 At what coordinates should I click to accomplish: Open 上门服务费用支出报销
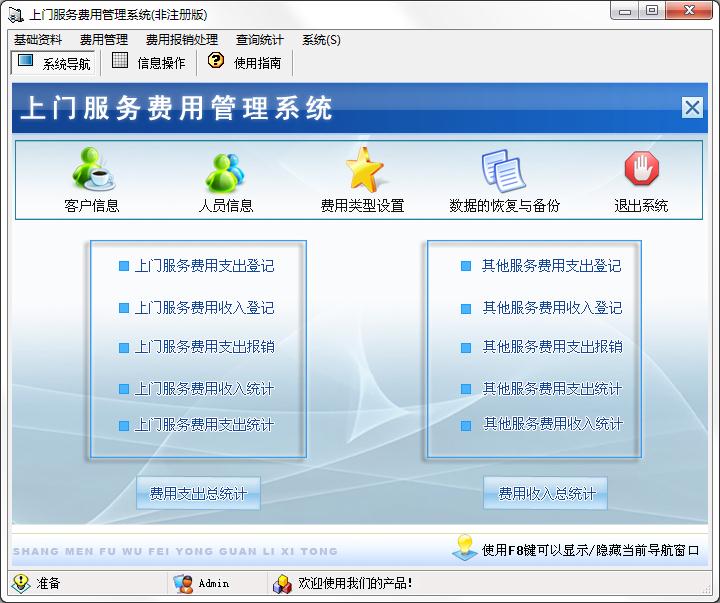click(204, 347)
